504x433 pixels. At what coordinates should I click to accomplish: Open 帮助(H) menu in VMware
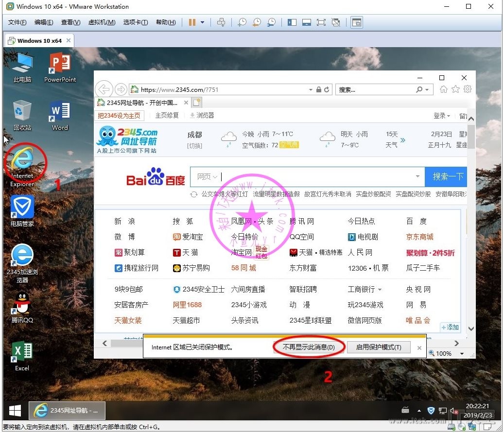(x=166, y=22)
